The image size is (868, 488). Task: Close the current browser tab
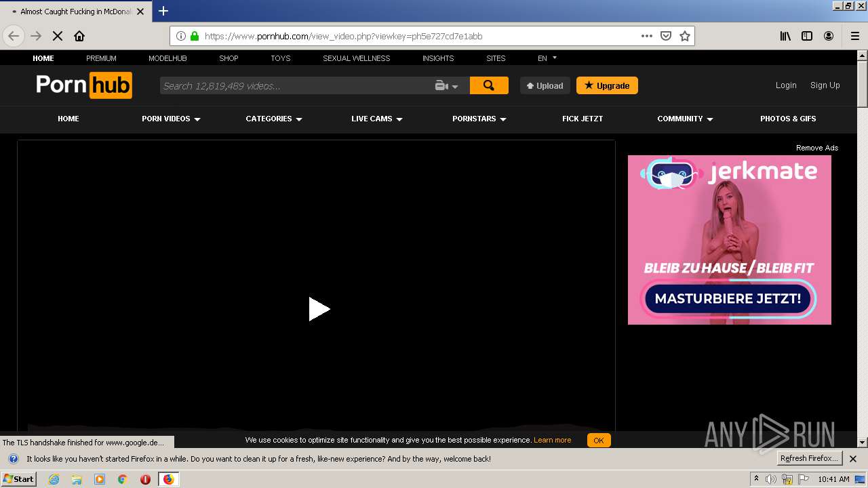coord(140,12)
